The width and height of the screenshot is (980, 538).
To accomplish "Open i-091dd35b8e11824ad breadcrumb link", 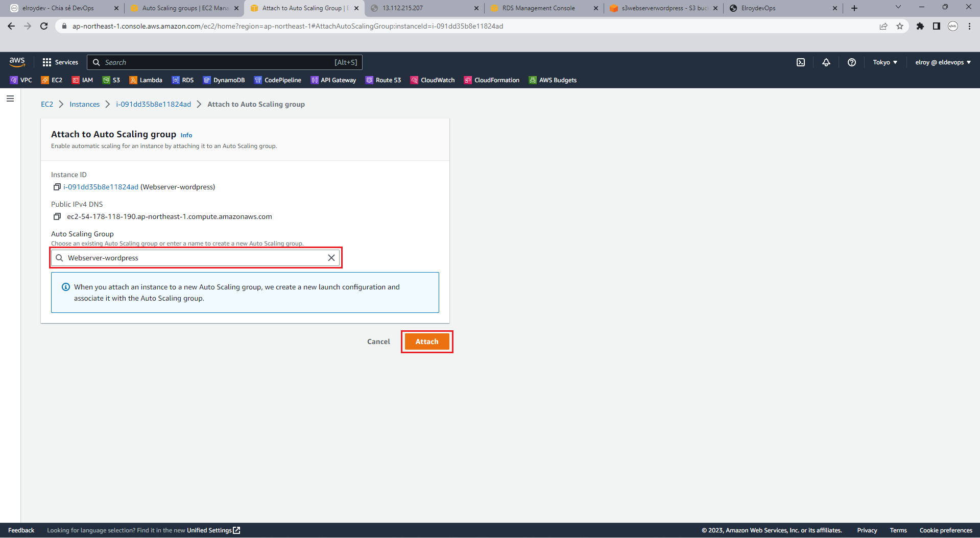I will 153,104.
